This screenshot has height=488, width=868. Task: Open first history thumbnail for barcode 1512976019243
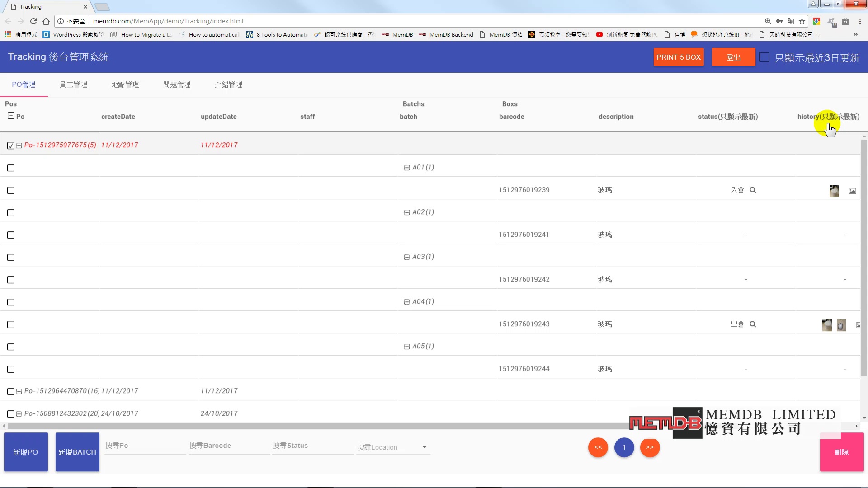pos(827,325)
